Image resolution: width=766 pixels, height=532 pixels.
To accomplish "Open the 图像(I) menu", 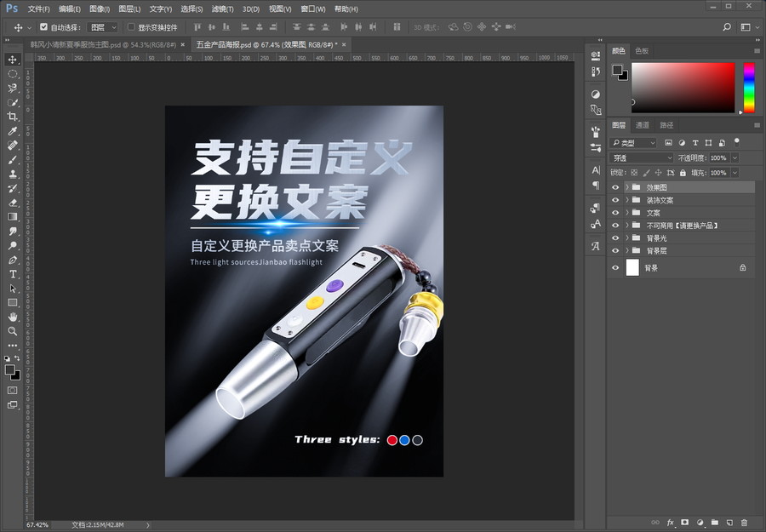I will pos(100,9).
